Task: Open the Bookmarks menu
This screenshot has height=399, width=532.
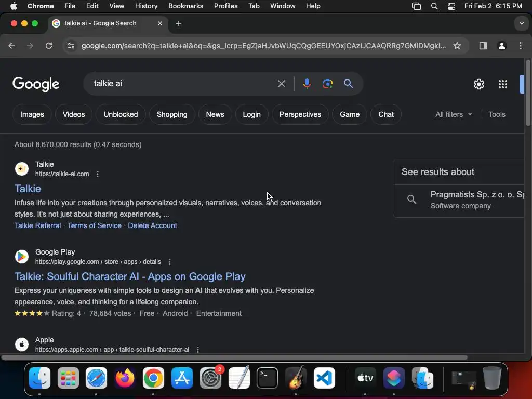Action: 185,6
